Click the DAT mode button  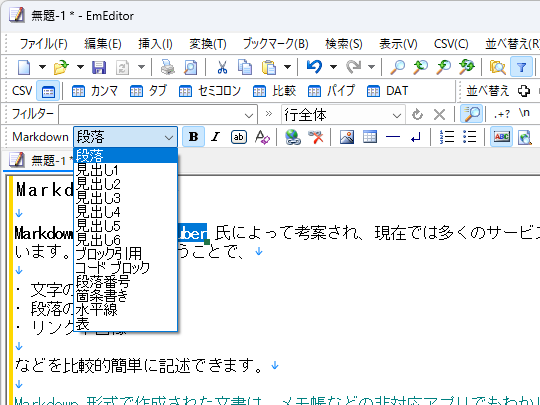(387, 91)
